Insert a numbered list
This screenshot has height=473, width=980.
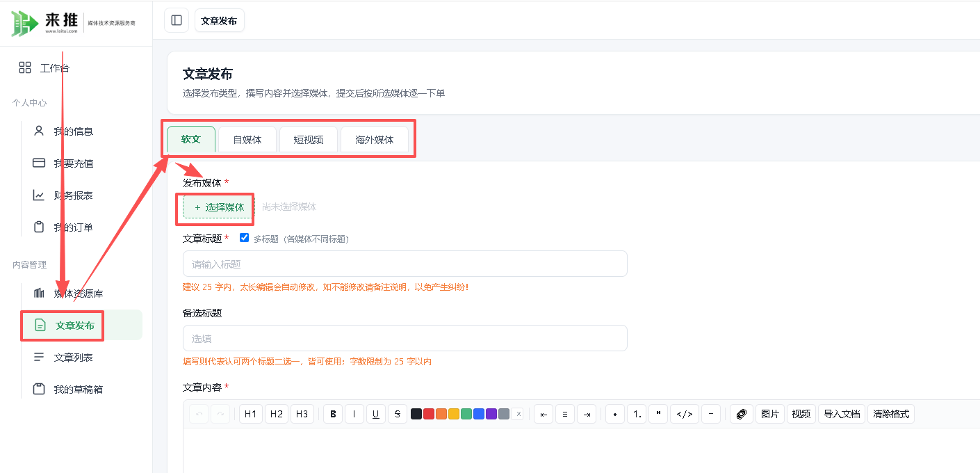637,414
